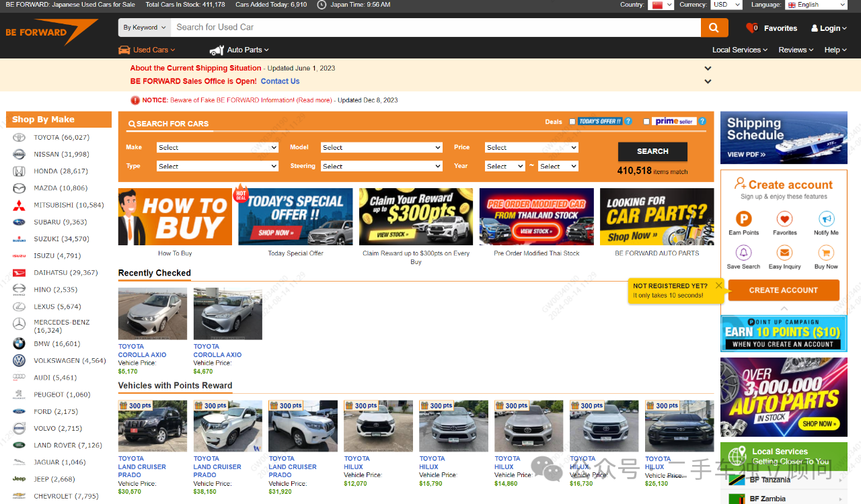Click the Mercedes-Benz make logo
The width and height of the screenshot is (861, 504).
coord(19,324)
